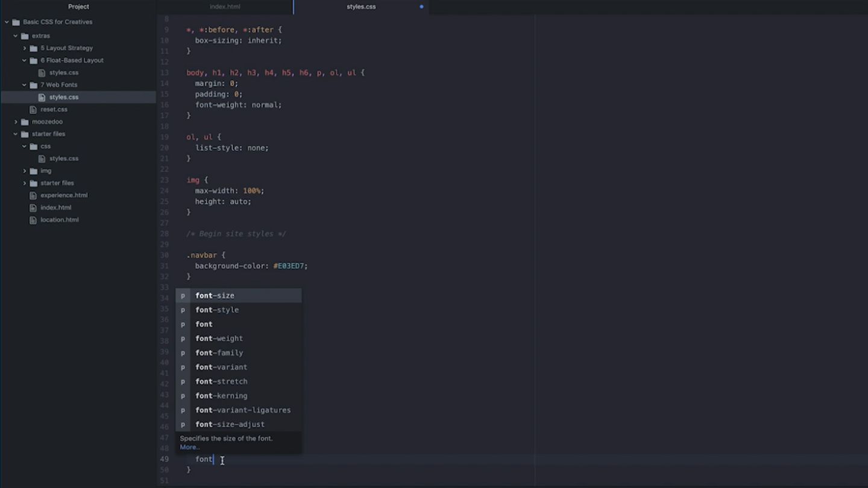The width and height of the screenshot is (868, 488).
Task: Select font-stretch suggestion
Action: pyautogui.click(x=239, y=381)
